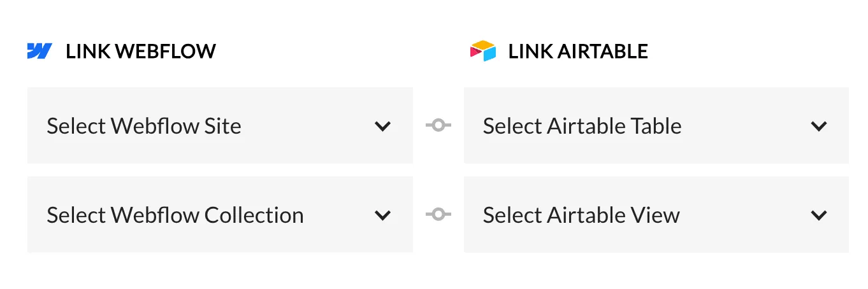868x289 pixels.
Task: Expand the Select Airtable View dropdown
Action: [656, 215]
